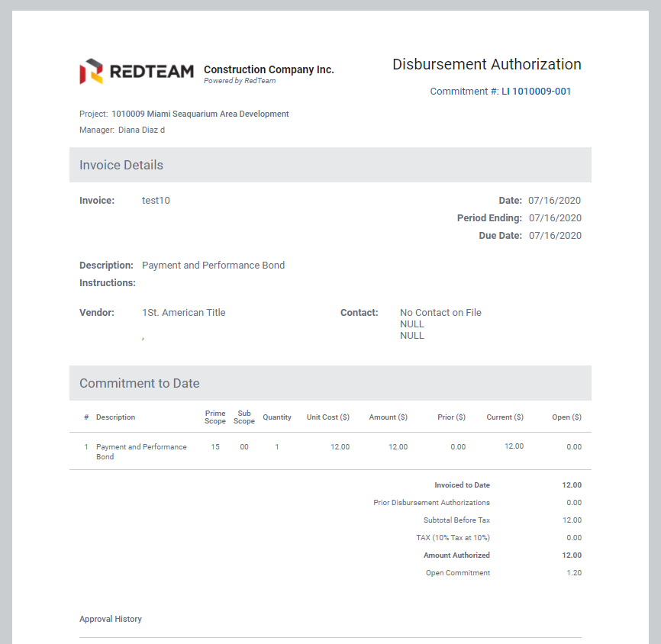The image size is (661, 644).
Task: Select vendor 1St. American Title
Action: 183,313
